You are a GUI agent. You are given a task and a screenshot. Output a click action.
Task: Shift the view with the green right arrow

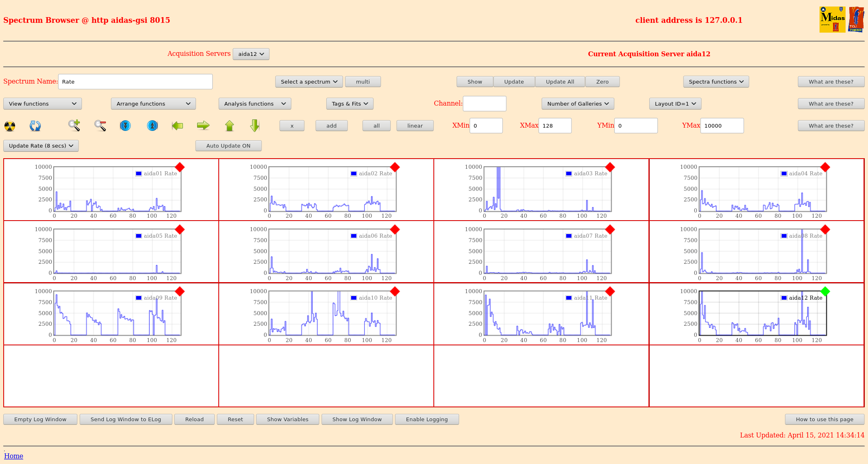coord(203,126)
